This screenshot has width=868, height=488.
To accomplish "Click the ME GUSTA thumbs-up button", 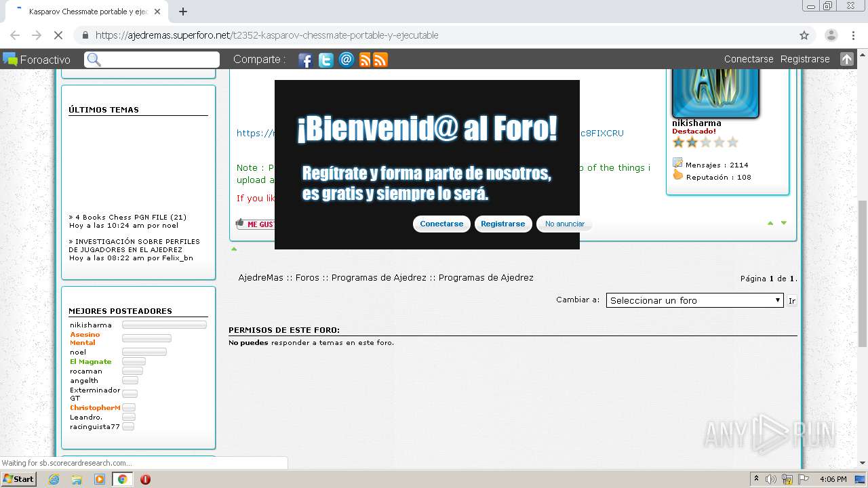I will (256, 224).
